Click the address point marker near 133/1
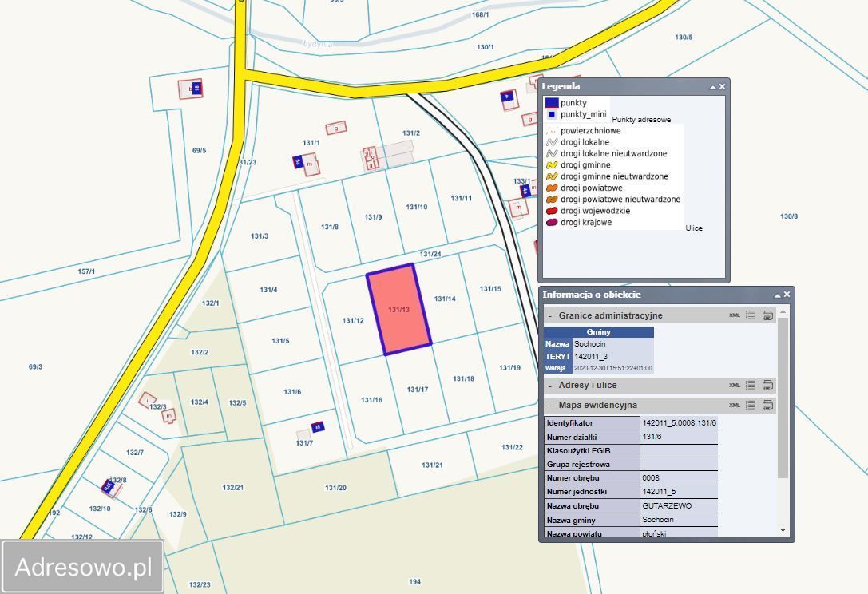The height and width of the screenshot is (594, 868). click(525, 191)
